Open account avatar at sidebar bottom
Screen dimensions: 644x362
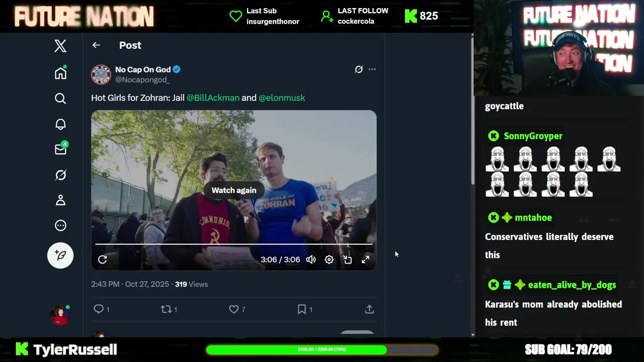[x=60, y=315]
